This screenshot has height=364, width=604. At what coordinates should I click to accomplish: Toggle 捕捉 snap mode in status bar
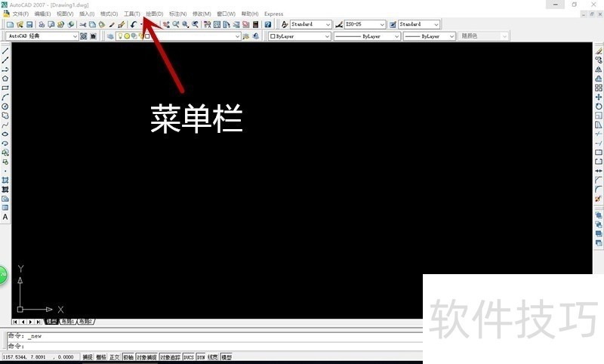tap(88, 357)
